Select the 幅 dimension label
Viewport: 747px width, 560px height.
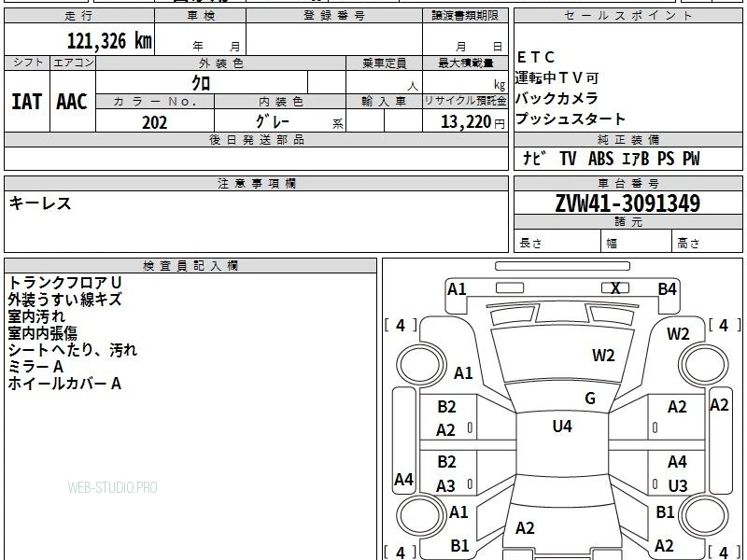pos(612,244)
